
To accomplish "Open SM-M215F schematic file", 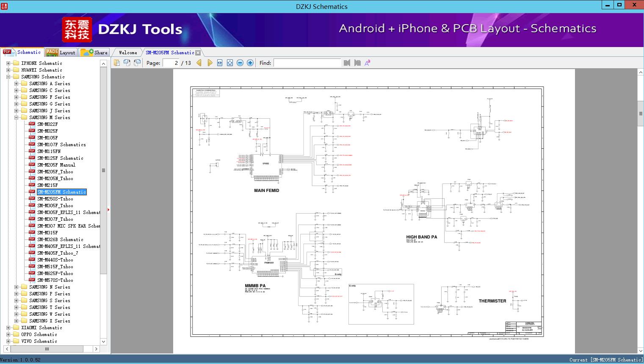I will pos(47,185).
